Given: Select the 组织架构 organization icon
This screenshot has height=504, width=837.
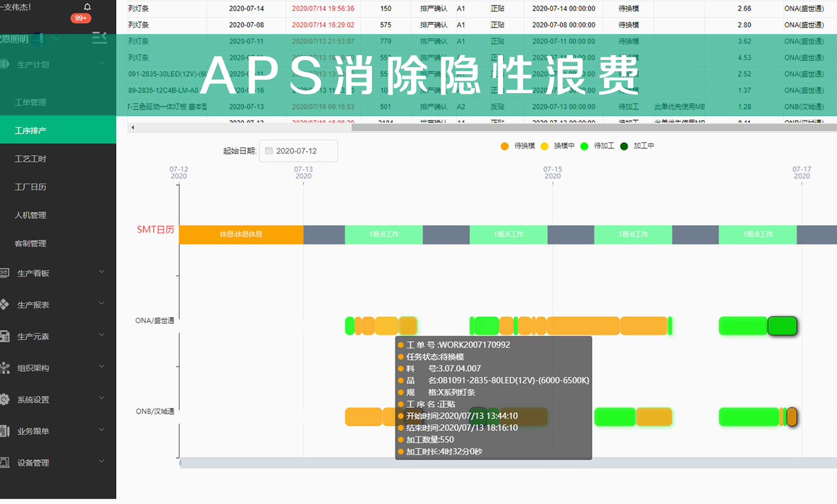Looking at the screenshot, I should coord(6,367).
